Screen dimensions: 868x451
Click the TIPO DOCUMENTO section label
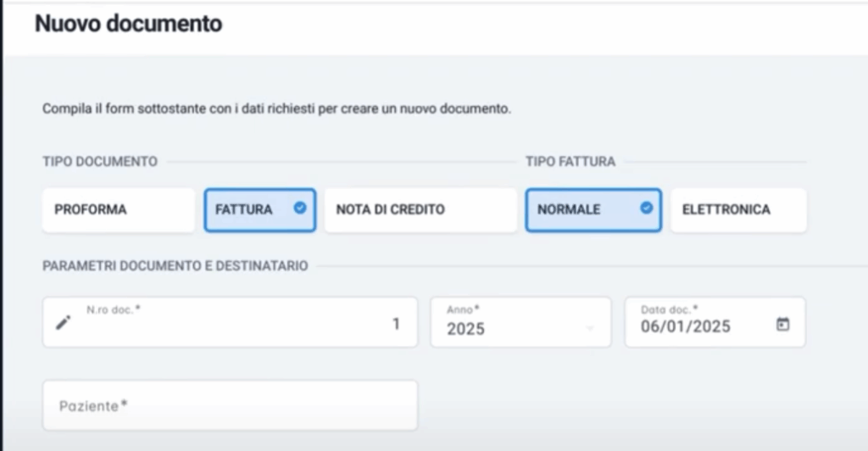tap(100, 161)
